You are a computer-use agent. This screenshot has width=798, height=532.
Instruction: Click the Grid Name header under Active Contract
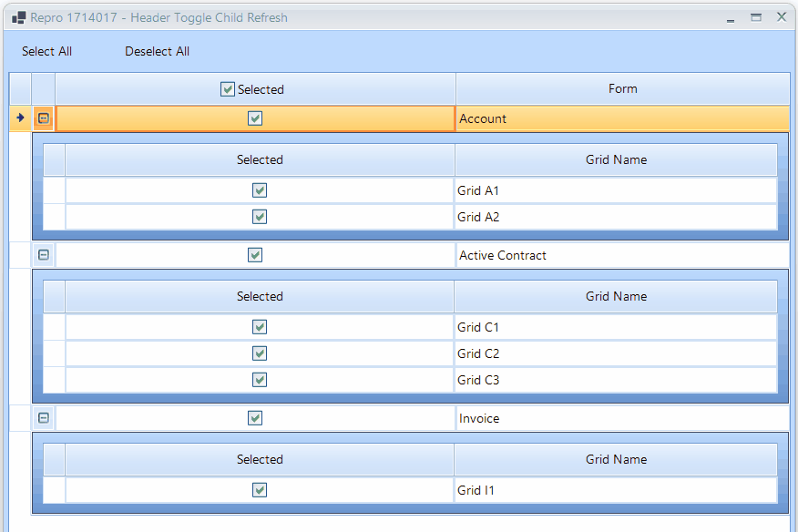click(x=616, y=296)
